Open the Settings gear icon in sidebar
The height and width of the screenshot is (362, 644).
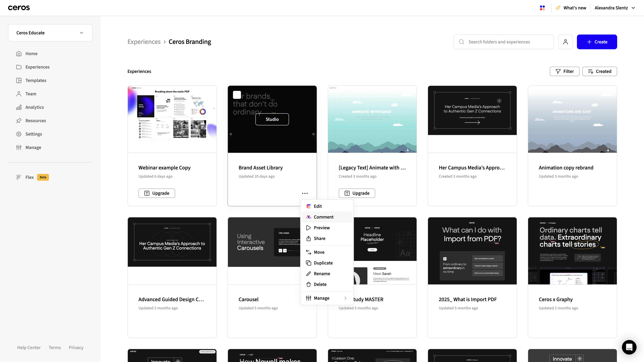19,134
